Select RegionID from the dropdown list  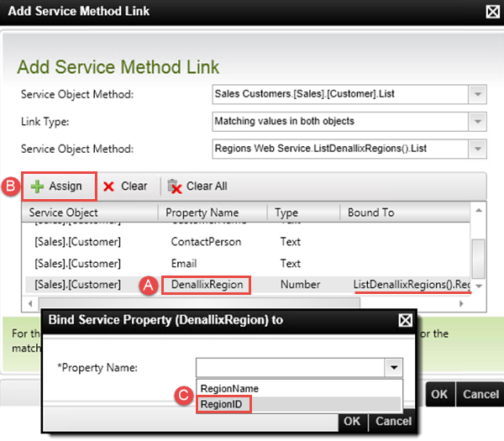point(299,404)
